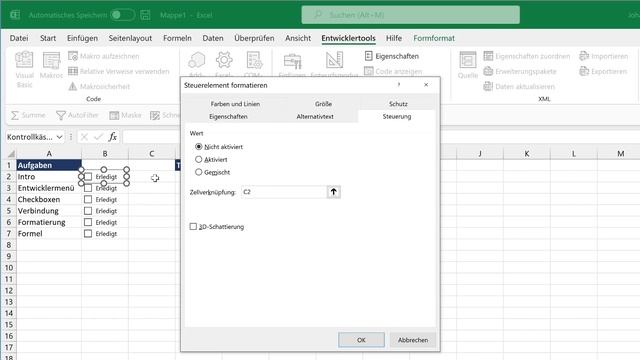
Task: Click Importieren in XML group
Action: (x=604, y=56)
